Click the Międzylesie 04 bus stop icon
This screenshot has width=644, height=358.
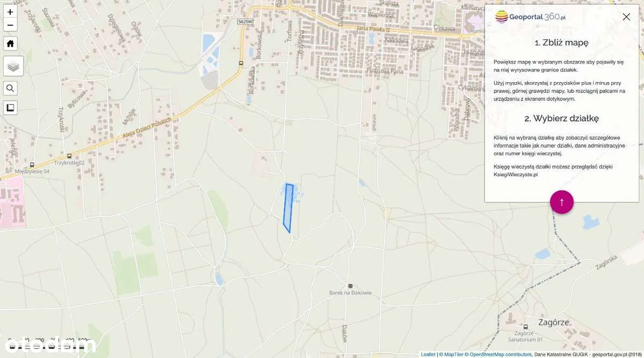click(33, 165)
